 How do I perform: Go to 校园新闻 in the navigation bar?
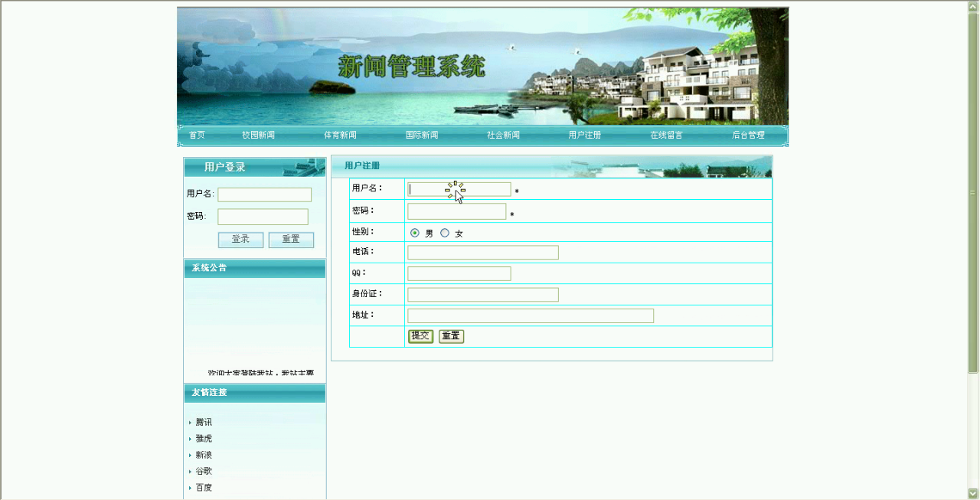pos(258,136)
